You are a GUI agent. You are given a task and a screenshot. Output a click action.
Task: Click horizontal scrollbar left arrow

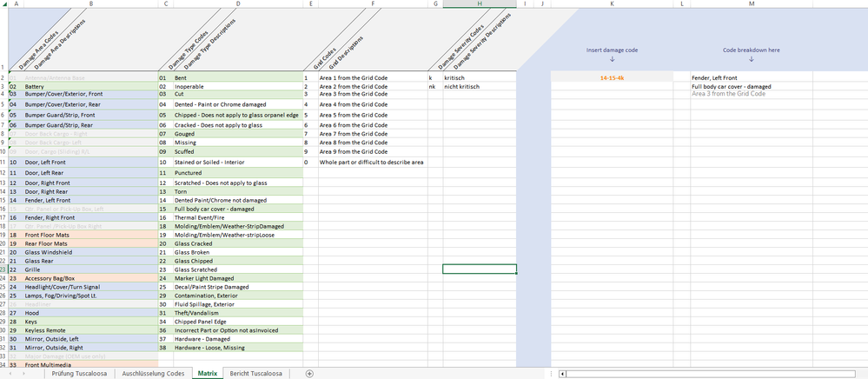(562, 374)
